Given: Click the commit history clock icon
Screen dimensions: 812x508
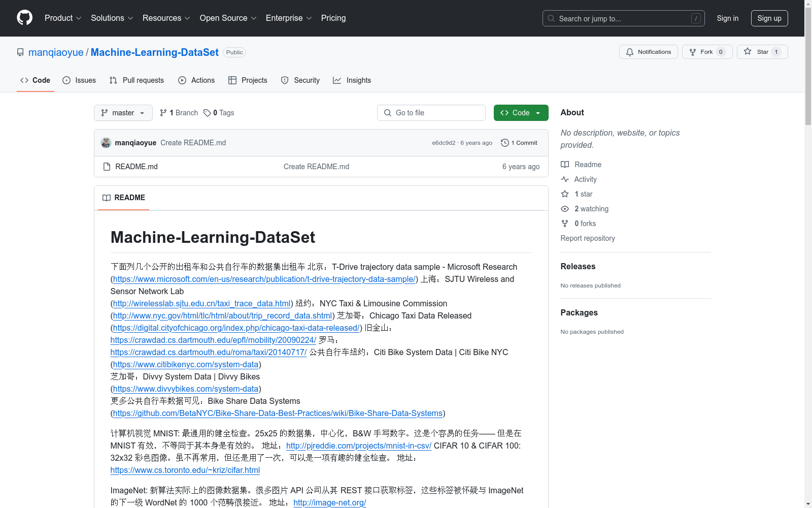Looking at the screenshot, I should pyautogui.click(x=504, y=143).
